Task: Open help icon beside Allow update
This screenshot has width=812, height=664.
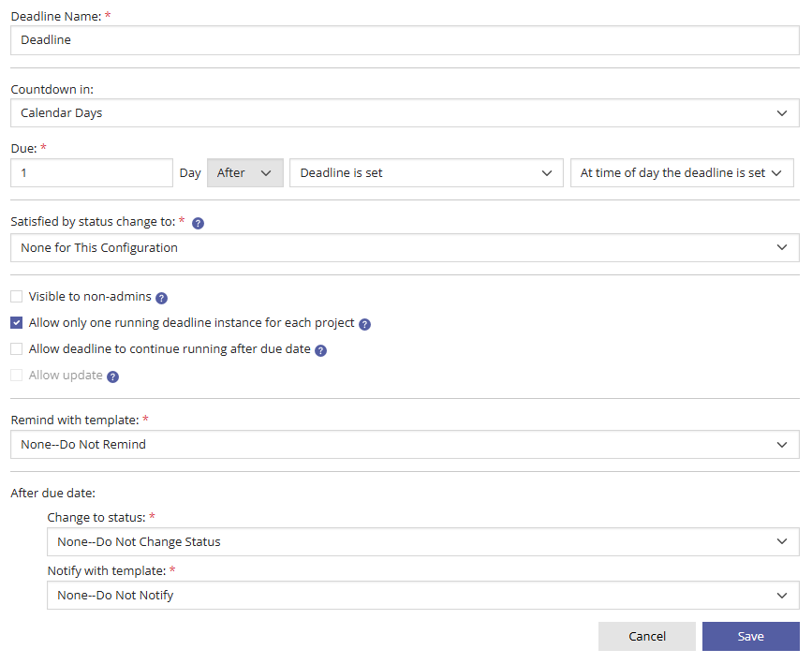Action: 113,376
